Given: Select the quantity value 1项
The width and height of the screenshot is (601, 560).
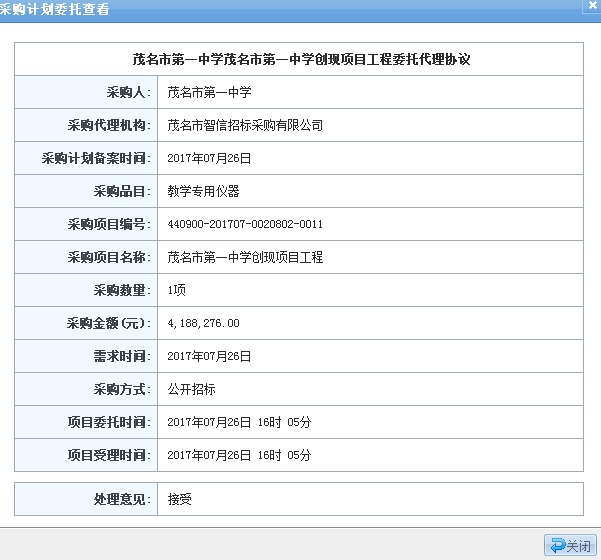Looking at the screenshot, I should coord(177,290).
